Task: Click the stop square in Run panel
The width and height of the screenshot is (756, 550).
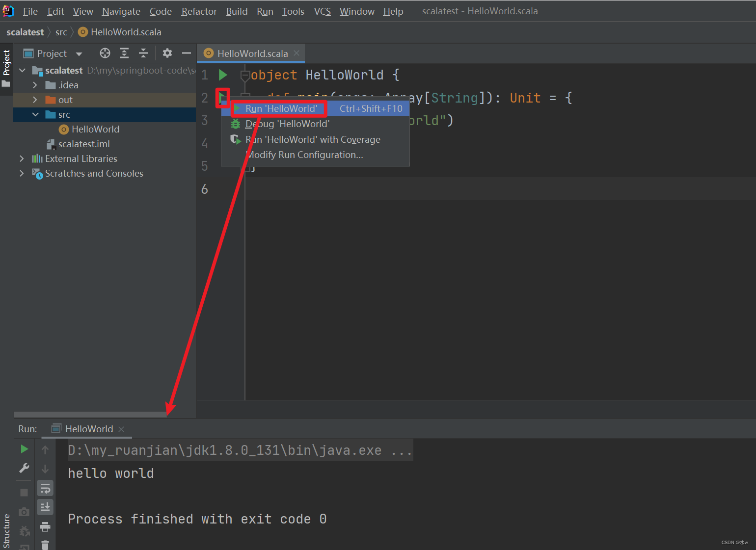Action: click(24, 492)
